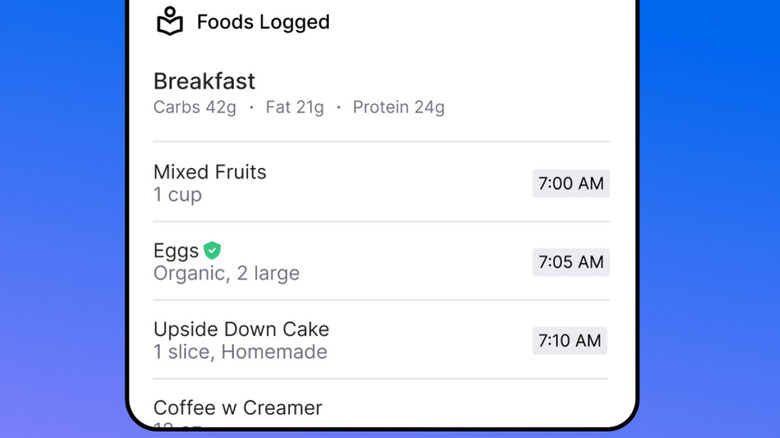Click the green verified shield beside Eggs
This screenshot has width=780, height=438.
point(212,251)
